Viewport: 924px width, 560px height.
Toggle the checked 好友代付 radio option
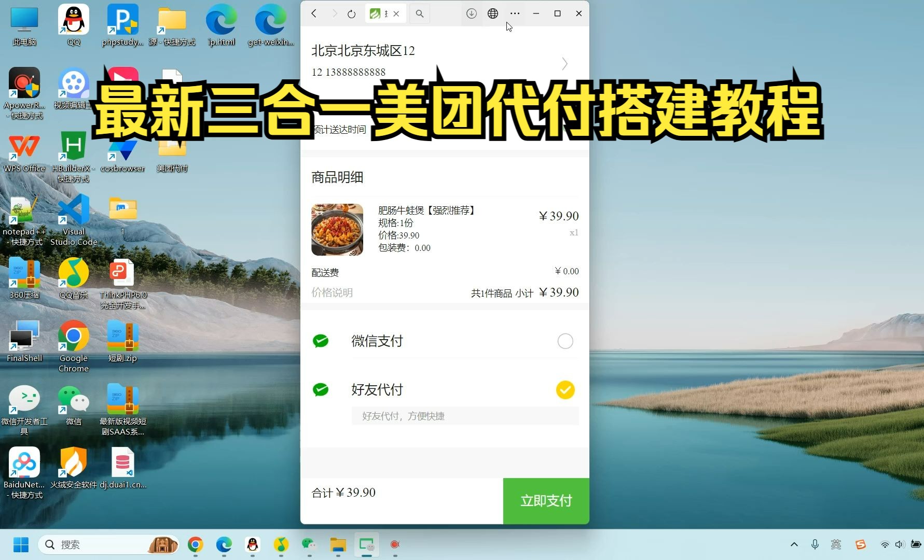coord(565,390)
